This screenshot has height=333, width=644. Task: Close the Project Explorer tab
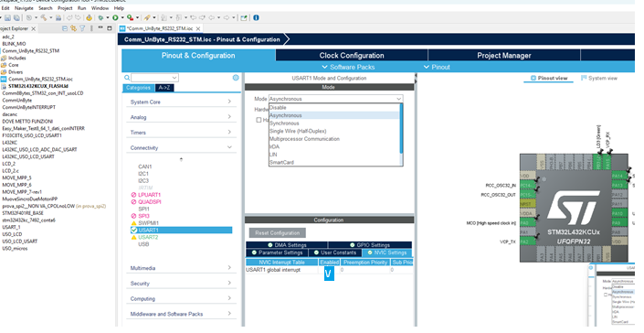(34, 28)
